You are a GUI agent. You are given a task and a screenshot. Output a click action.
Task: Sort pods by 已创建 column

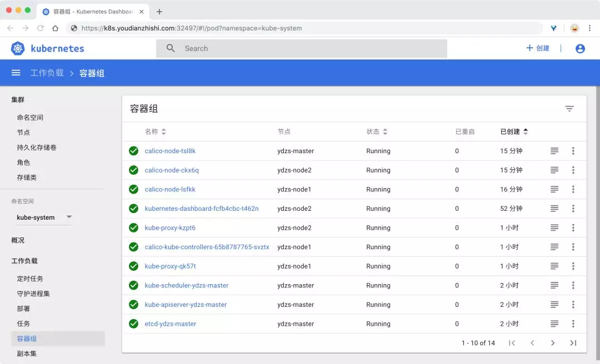[513, 132]
